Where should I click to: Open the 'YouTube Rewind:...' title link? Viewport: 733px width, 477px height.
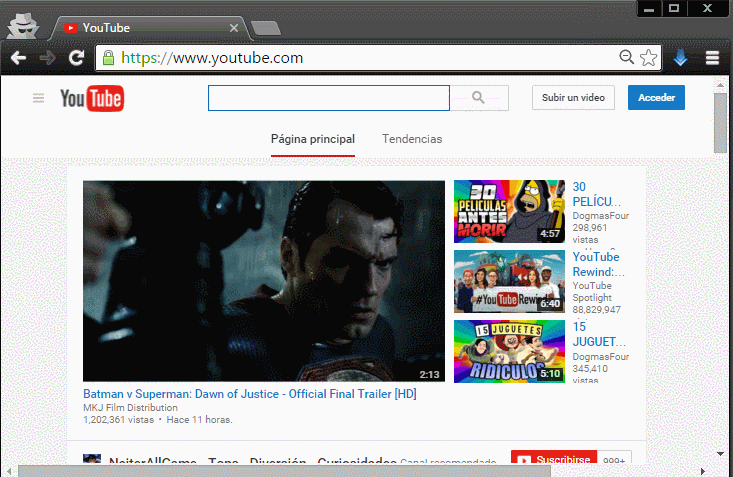coord(598,264)
